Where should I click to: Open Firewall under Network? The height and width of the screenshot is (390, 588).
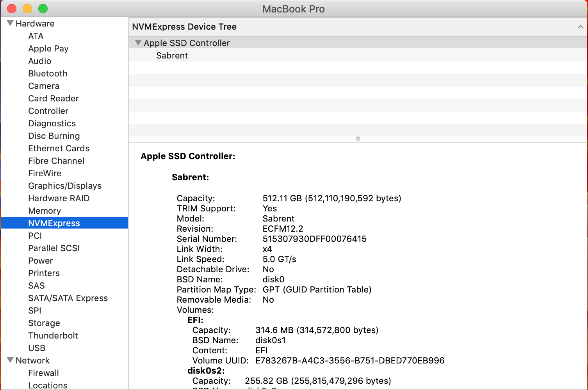coord(44,373)
